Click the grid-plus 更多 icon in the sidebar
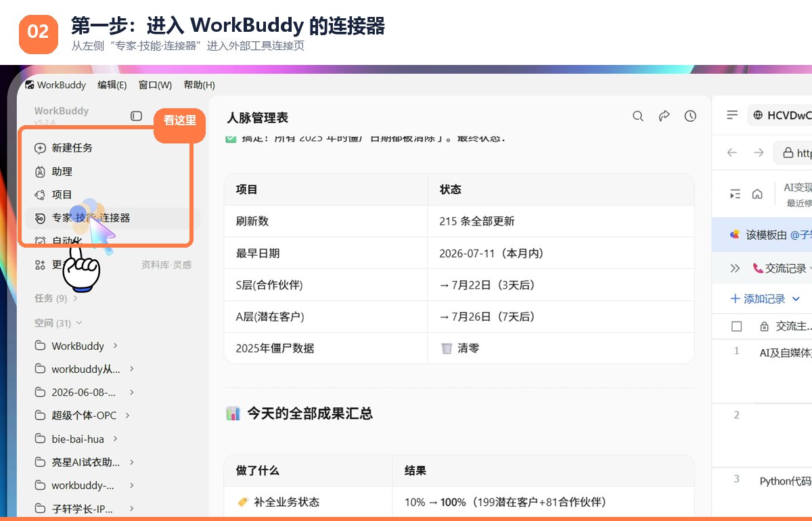This screenshot has width=812, height=521. point(41,265)
